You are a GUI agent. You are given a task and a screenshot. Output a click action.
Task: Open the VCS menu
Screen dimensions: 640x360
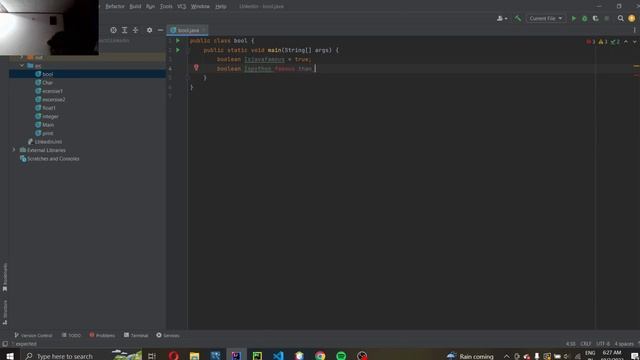tap(182, 7)
